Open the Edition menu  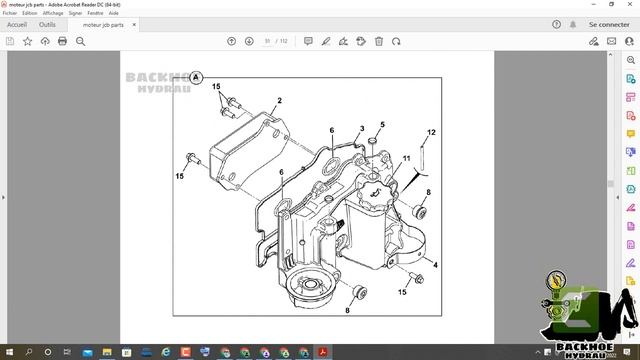point(30,13)
